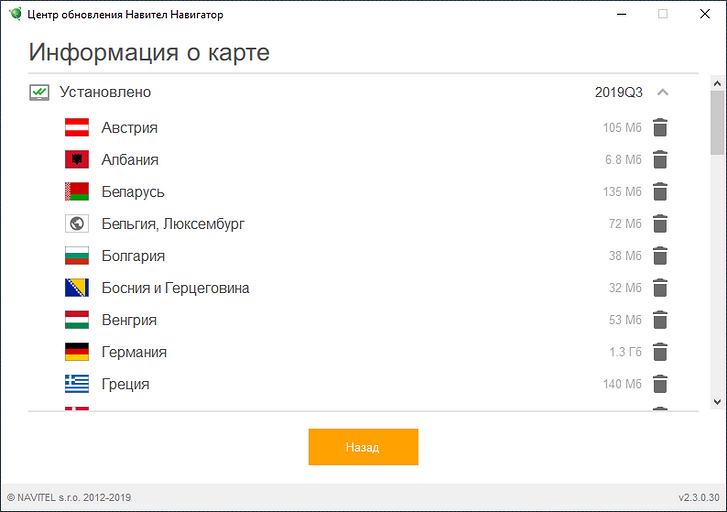Delete the Болгария map using trash icon
The width and height of the screenshot is (727, 512).
(x=660, y=256)
